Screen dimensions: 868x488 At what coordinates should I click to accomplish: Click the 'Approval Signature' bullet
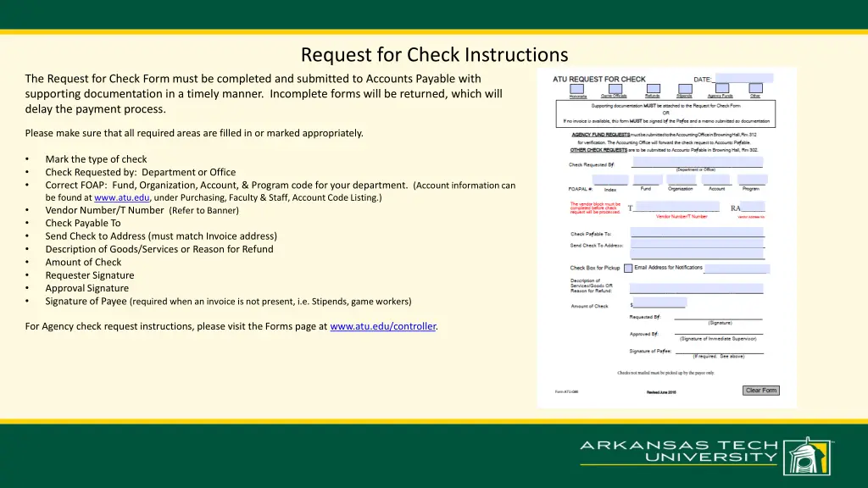pyautogui.click(x=87, y=288)
